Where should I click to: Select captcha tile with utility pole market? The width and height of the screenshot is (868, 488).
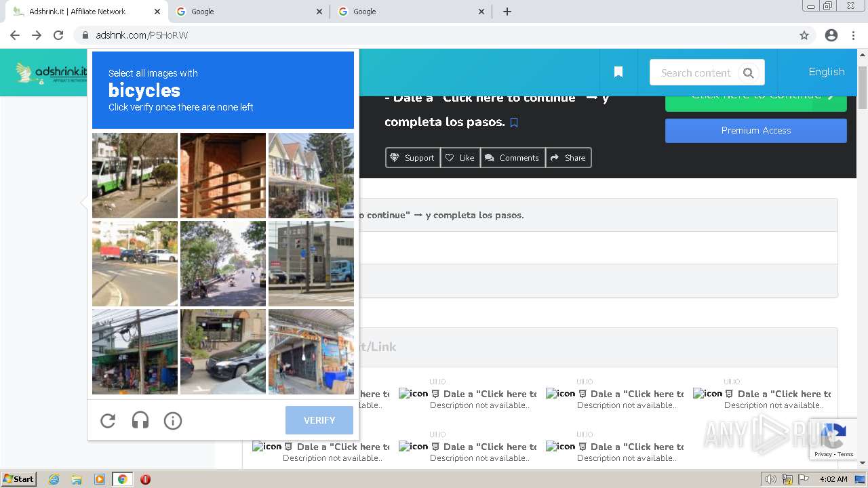point(135,352)
